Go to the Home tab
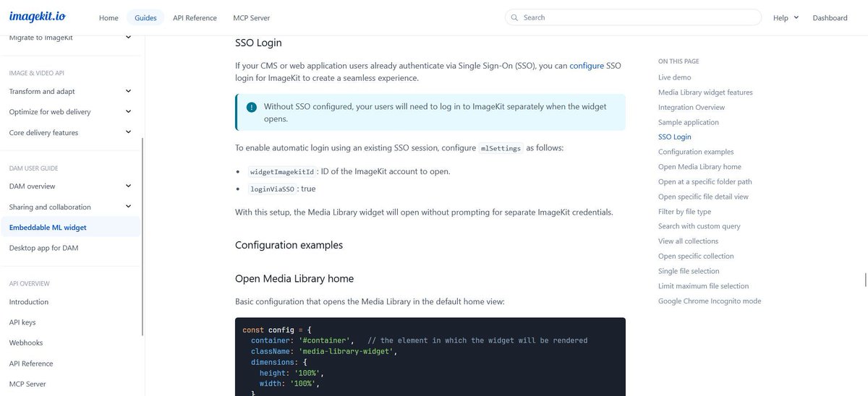Image resolution: width=868 pixels, height=396 pixels. tap(109, 17)
